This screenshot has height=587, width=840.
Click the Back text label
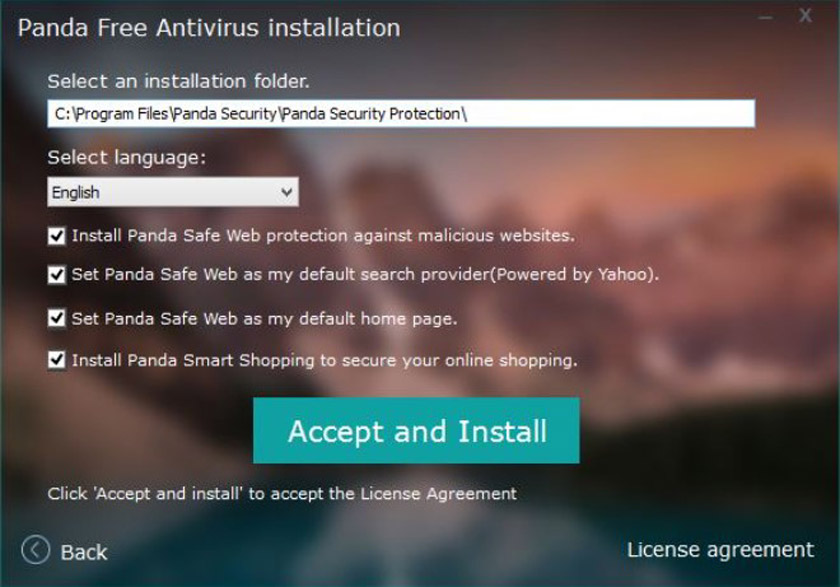point(84,552)
